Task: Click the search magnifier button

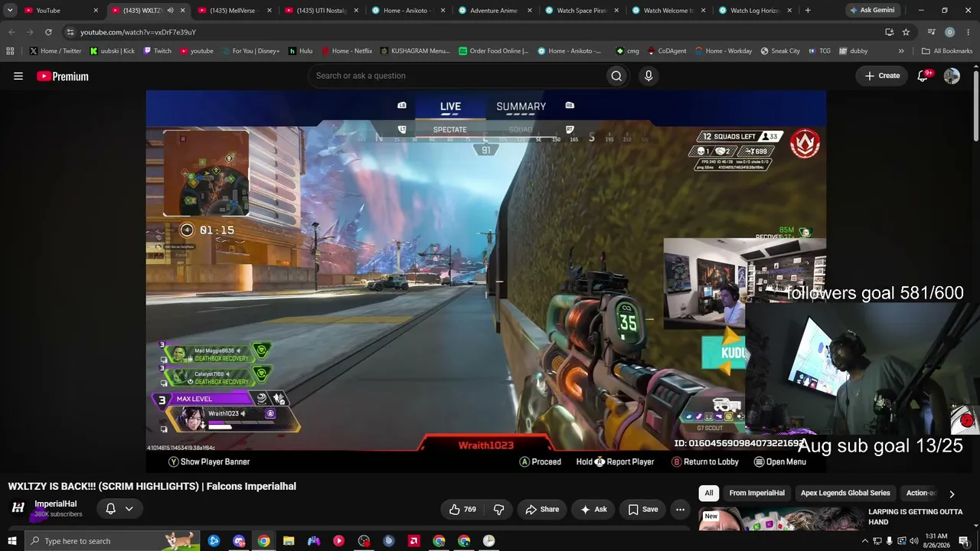Action: pos(616,76)
